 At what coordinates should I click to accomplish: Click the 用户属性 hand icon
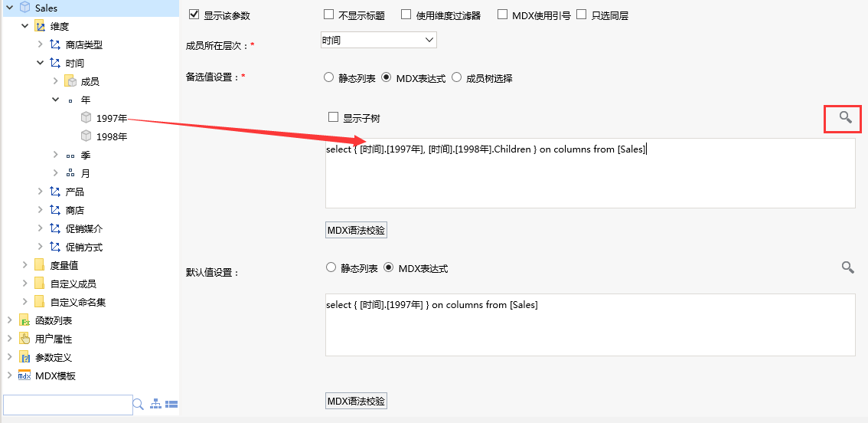click(x=24, y=339)
